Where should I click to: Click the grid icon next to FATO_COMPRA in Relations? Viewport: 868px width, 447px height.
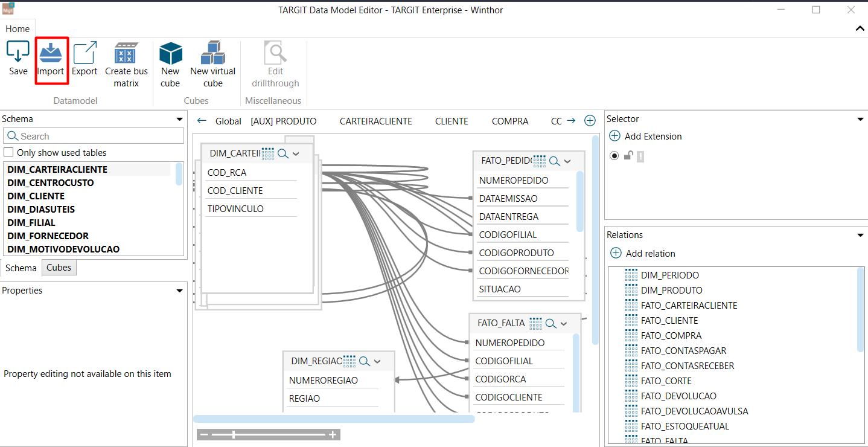tap(631, 335)
